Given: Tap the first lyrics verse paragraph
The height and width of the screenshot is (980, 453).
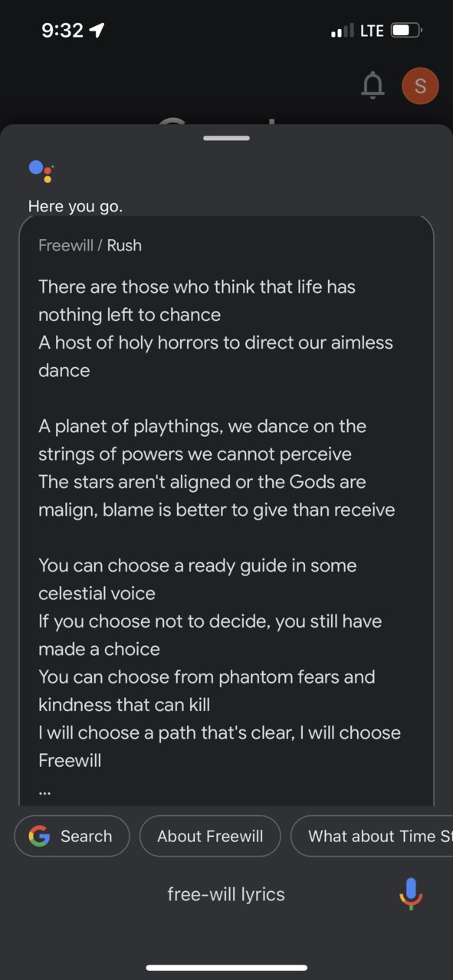Looking at the screenshot, I should 216,329.
